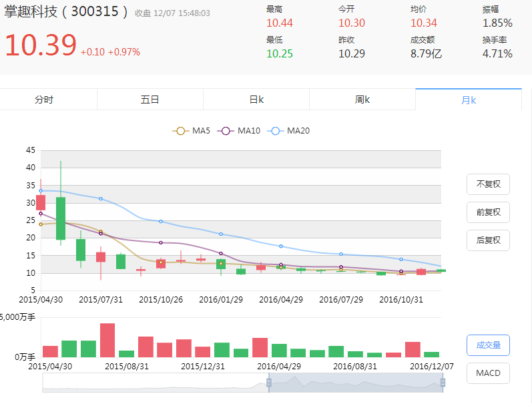Switch the indicator to MACD

[x=488, y=373]
